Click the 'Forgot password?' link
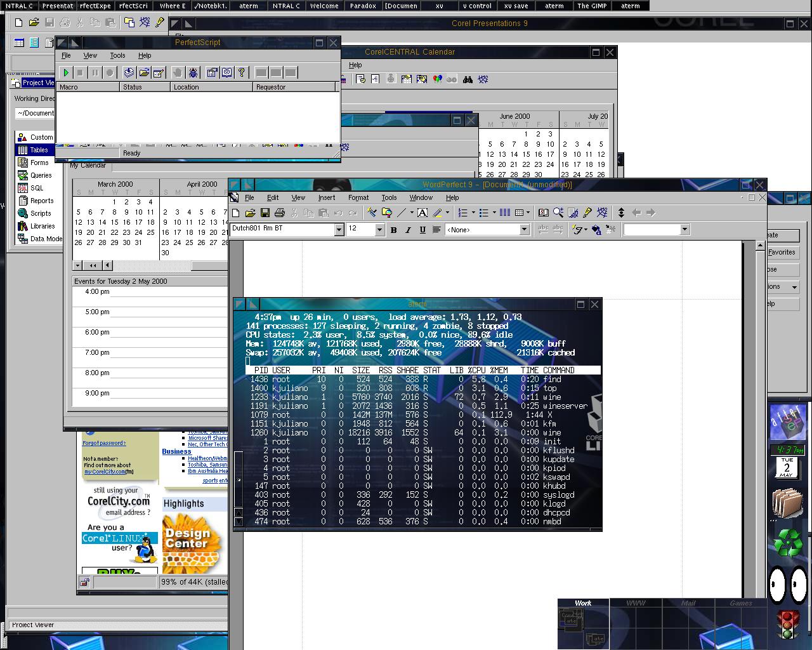The image size is (812, 650). click(104, 443)
